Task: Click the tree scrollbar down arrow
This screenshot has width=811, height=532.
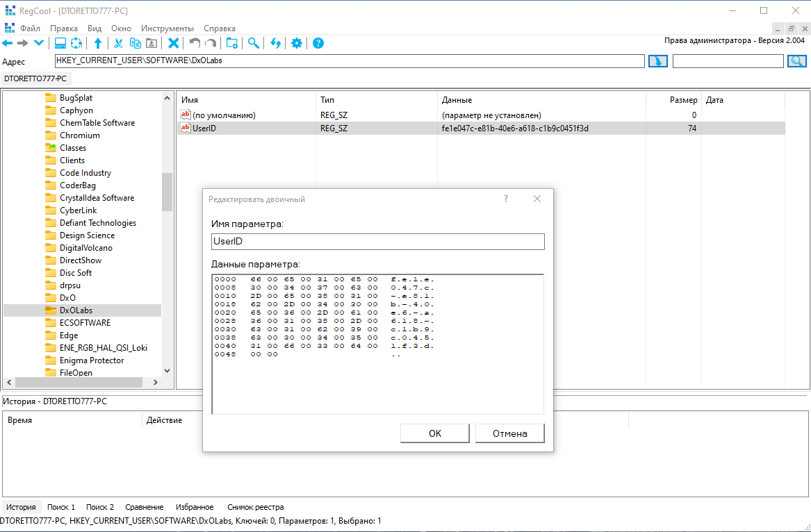Action: coord(167,370)
